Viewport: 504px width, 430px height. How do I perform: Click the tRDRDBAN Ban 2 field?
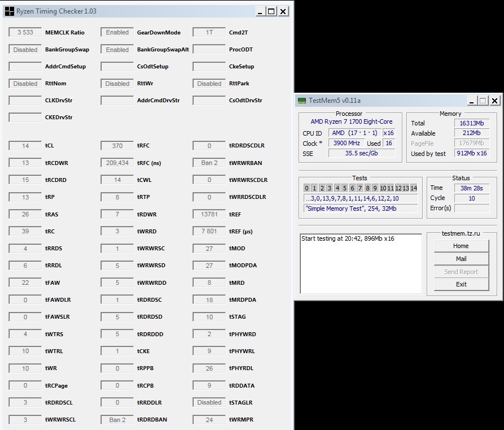pos(117,420)
